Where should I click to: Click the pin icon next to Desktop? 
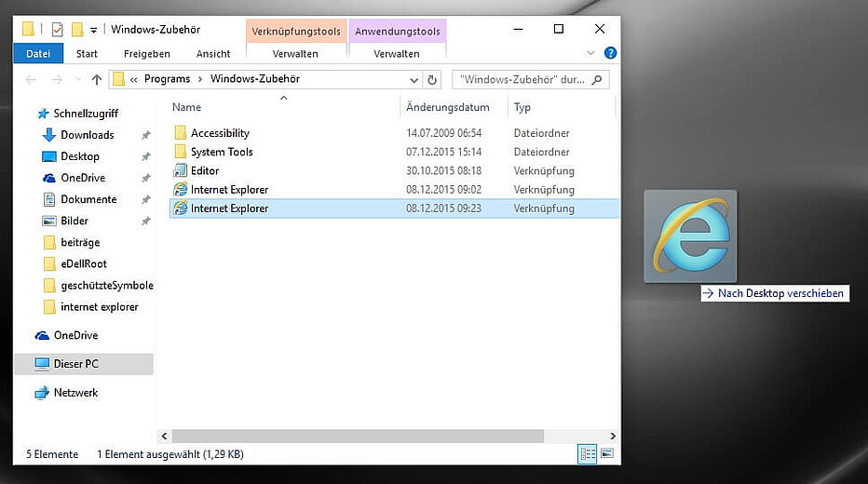click(x=145, y=156)
